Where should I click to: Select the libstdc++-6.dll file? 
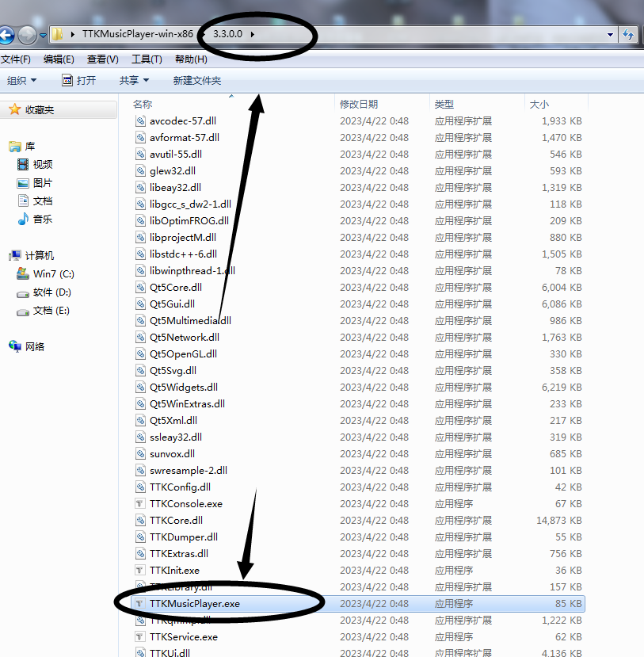click(x=183, y=254)
